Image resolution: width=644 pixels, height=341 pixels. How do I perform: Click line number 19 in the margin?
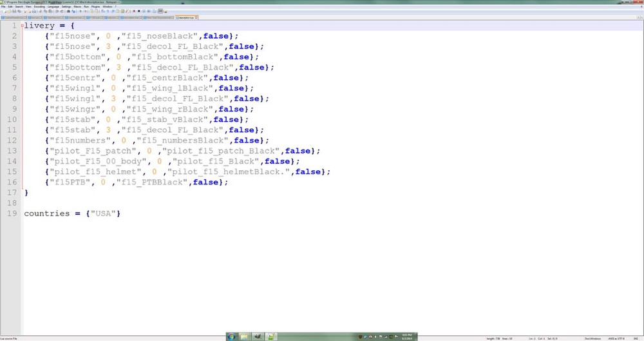tap(12, 213)
